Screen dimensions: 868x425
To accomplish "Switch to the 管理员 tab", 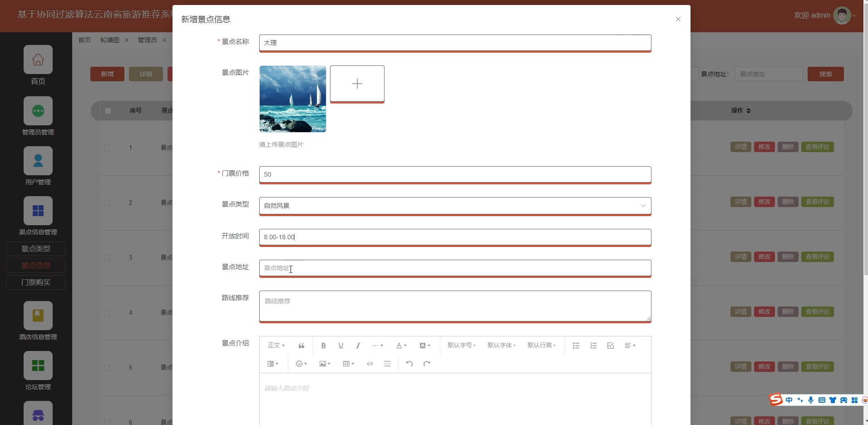I will pyautogui.click(x=147, y=40).
